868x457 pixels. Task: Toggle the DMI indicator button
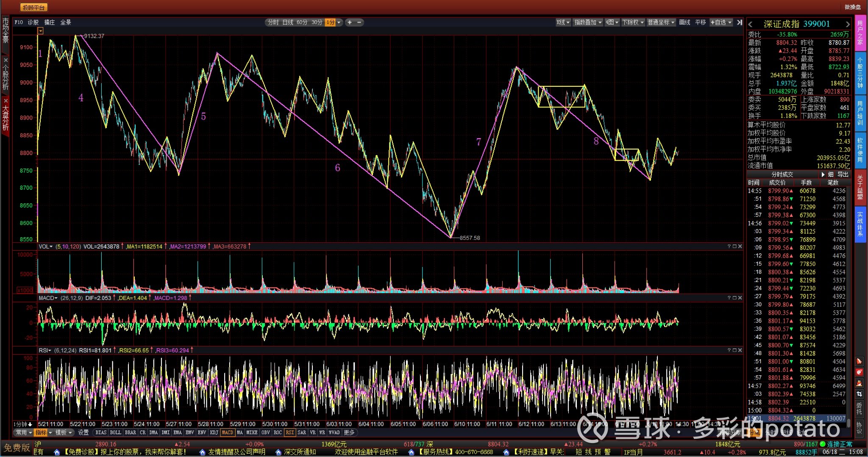coord(165,432)
